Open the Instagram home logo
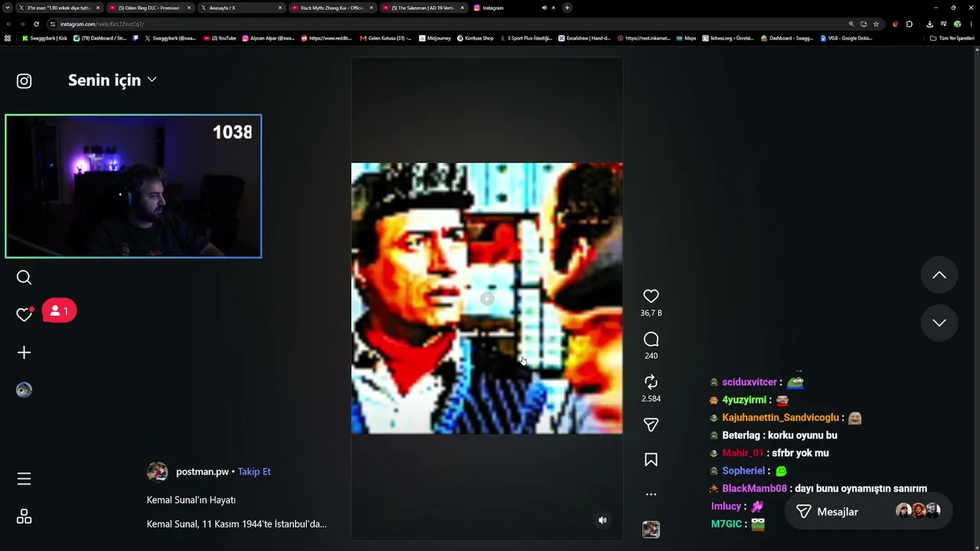The height and width of the screenshot is (551, 980). click(24, 81)
